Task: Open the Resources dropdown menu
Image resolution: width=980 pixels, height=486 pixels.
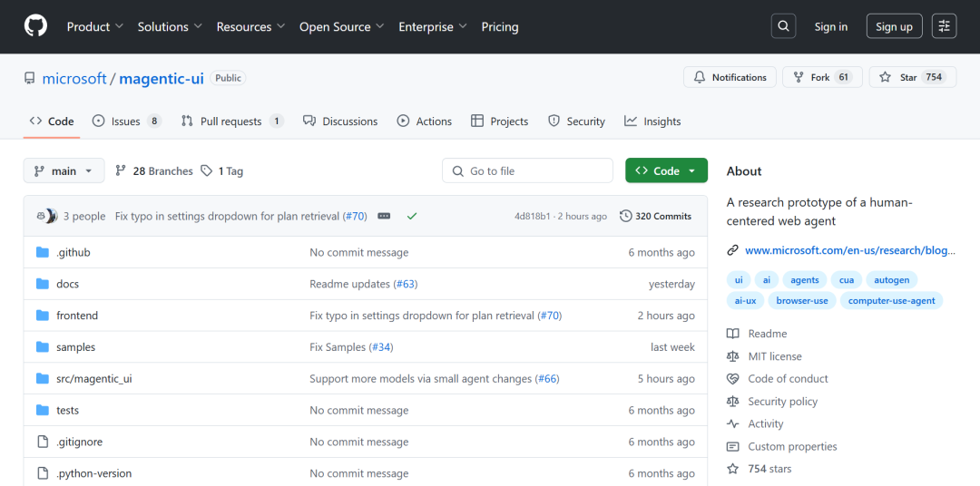Action: tap(250, 27)
